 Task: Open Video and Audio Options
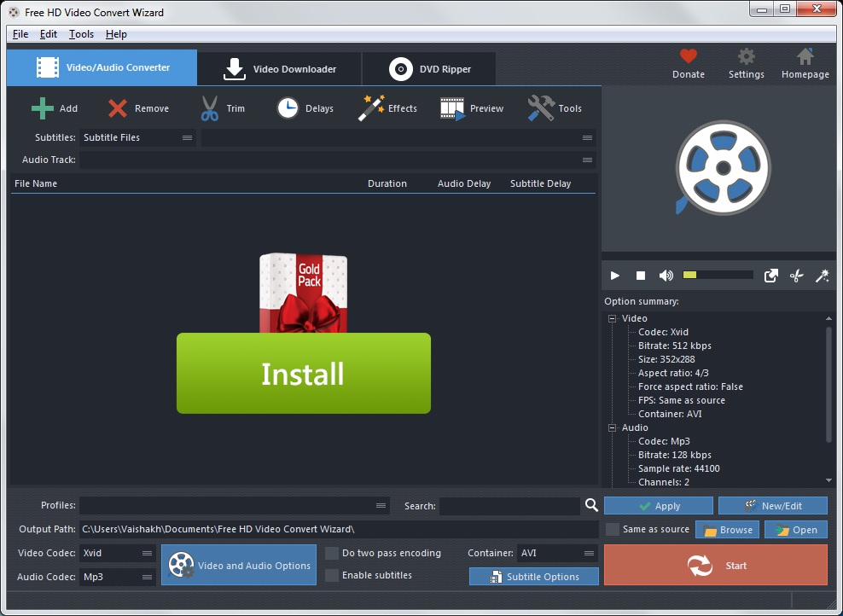(239, 565)
